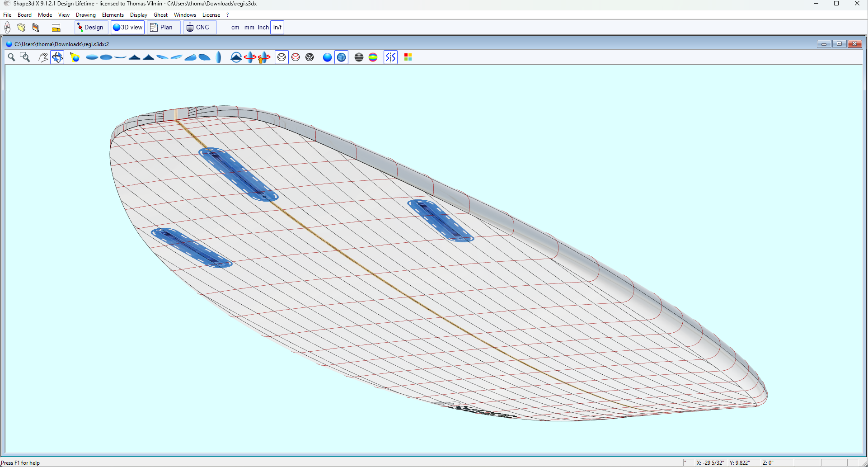Show the board bottom plan view
The width and height of the screenshot is (868, 467).
tap(106, 57)
